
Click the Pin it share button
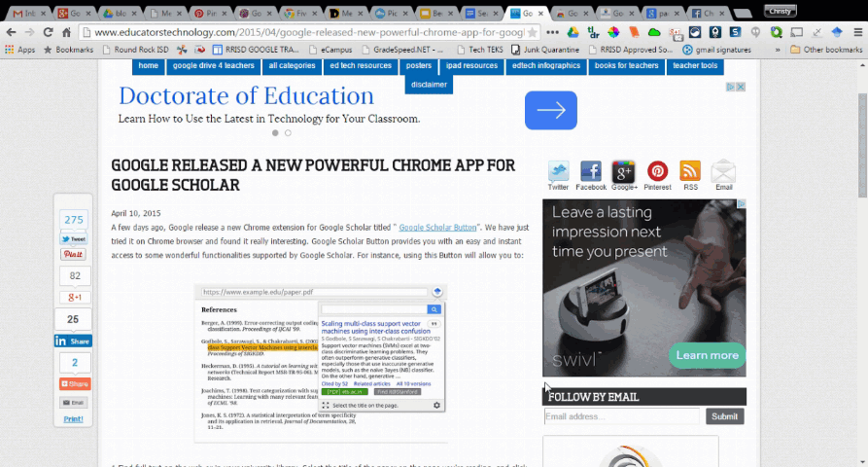click(x=73, y=254)
